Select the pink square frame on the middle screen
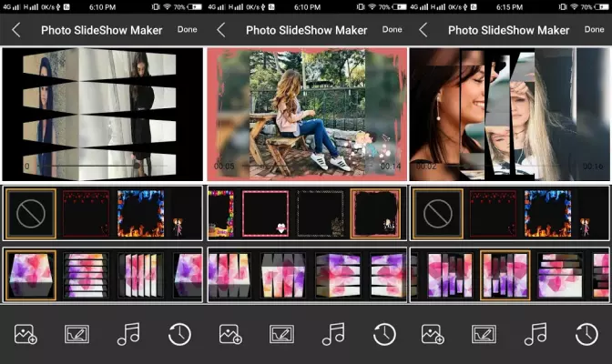The width and height of the screenshot is (612, 364). point(265,214)
